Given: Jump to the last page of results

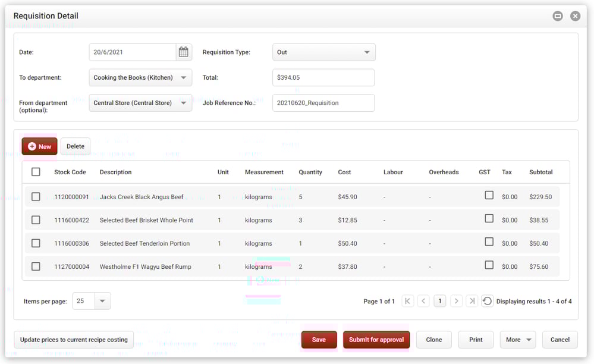Looking at the screenshot, I should [x=472, y=301].
